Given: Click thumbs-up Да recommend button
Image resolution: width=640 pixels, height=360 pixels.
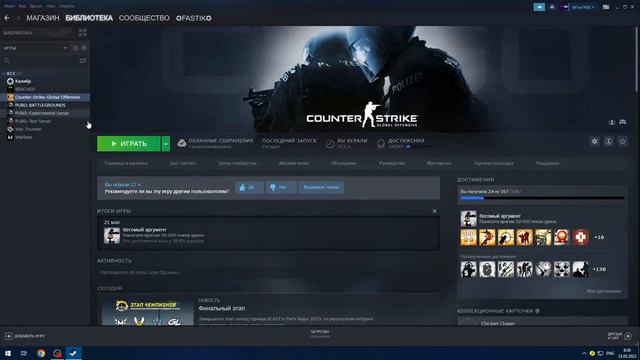Looking at the screenshot, I should pos(249,187).
